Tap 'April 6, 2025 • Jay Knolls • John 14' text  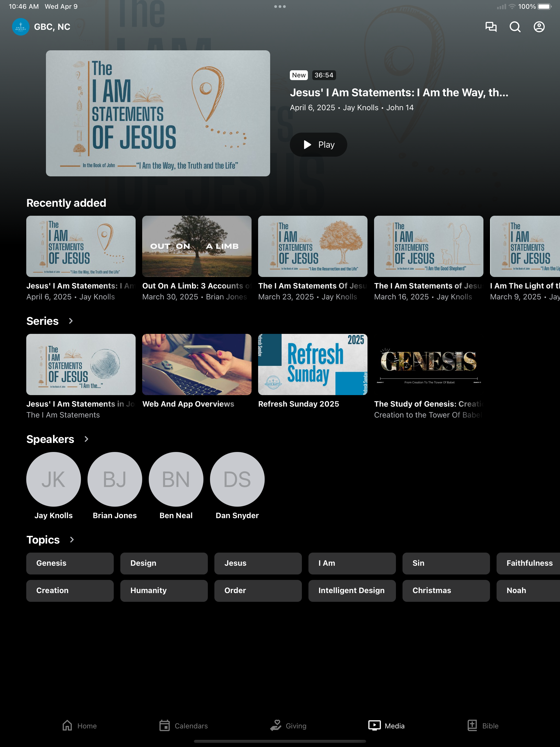click(x=352, y=108)
